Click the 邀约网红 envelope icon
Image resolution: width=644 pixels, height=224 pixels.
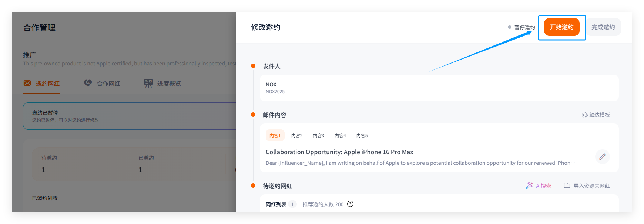coord(27,84)
